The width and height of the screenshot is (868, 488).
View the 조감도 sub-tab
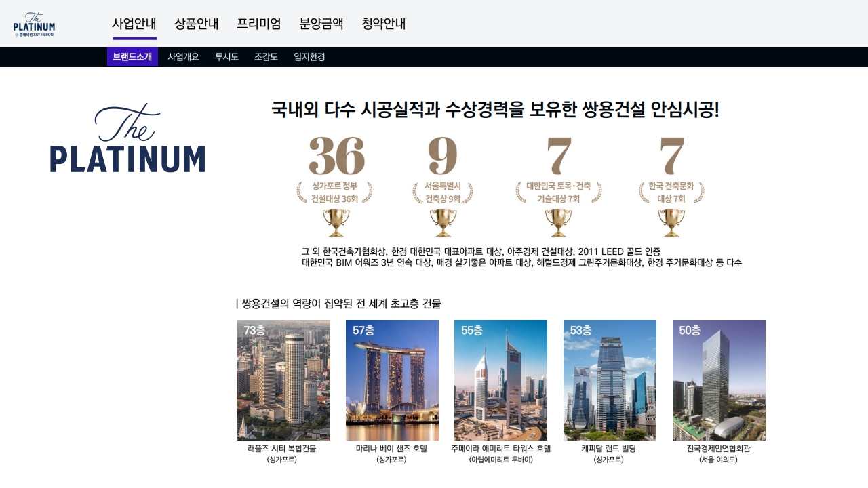pos(266,57)
